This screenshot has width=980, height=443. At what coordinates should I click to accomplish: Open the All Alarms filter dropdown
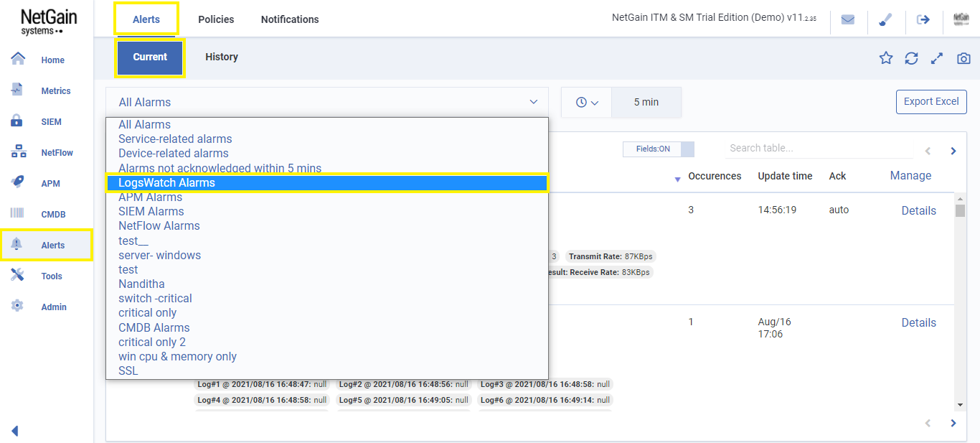(327, 102)
